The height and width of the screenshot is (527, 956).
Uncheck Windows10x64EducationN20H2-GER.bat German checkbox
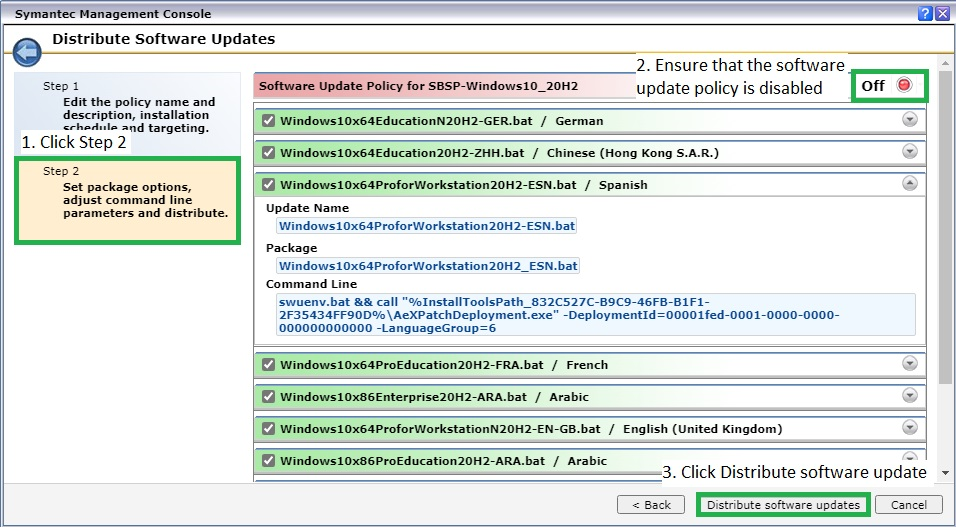tap(268, 121)
